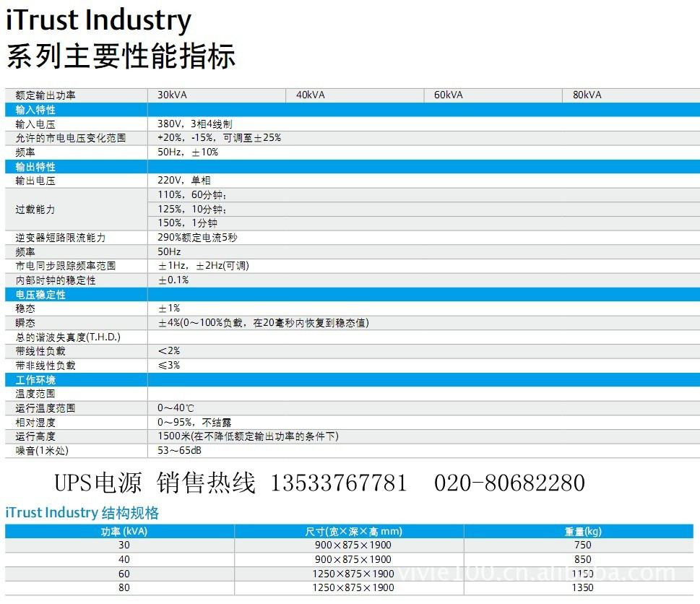The width and height of the screenshot is (700, 604).
Task: Select the 内部时钟的稳定性 label
Action: click(x=56, y=280)
